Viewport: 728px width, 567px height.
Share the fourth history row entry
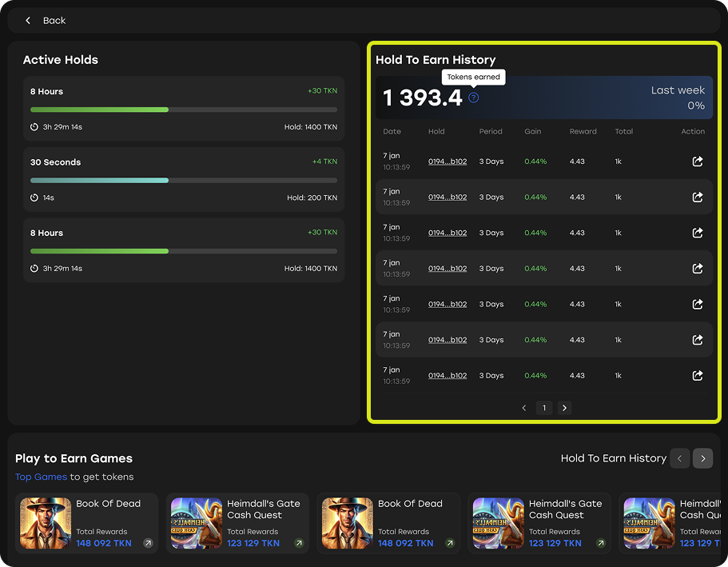697,269
